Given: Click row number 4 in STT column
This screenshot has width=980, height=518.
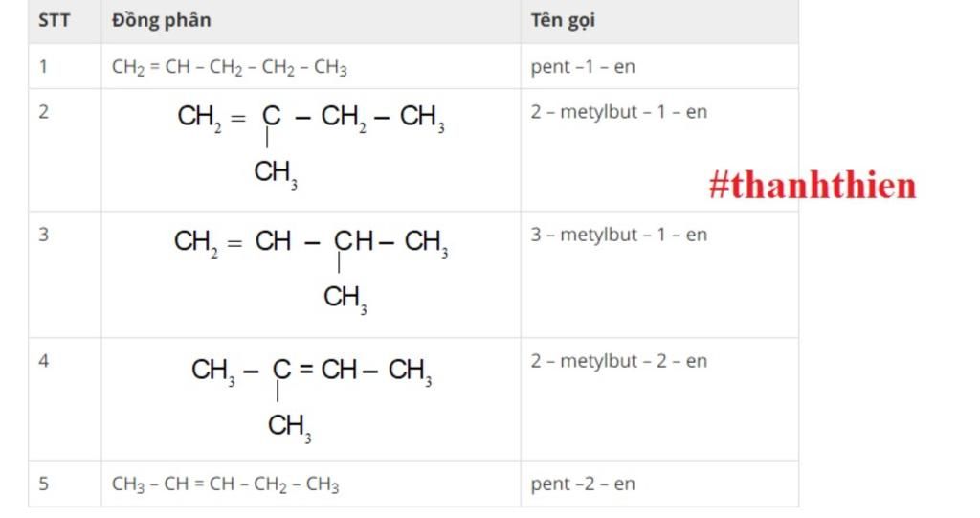Looking at the screenshot, I should click(43, 361).
